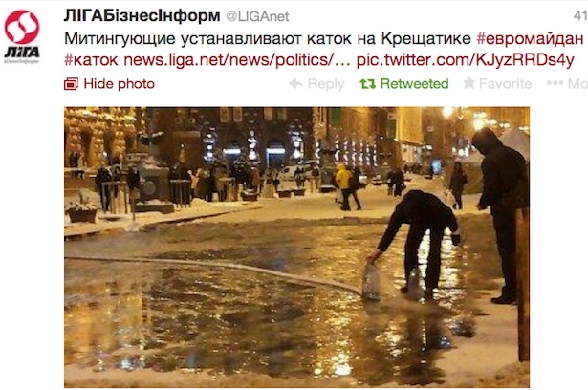Viewport: 588px width, 390px height.
Task: Collapse the photo via Hide photo text
Action: [120, 83]
